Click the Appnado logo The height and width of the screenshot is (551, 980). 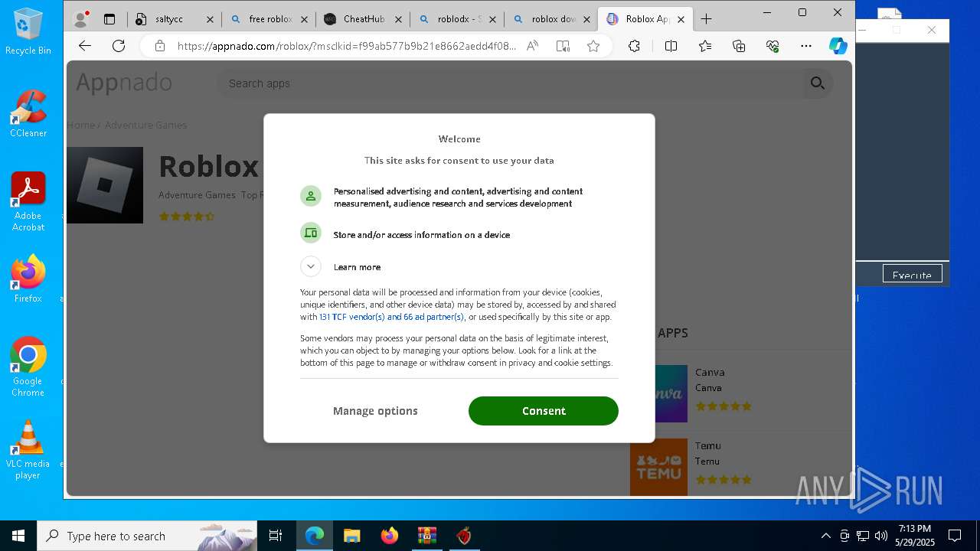(x=123, y=83)
